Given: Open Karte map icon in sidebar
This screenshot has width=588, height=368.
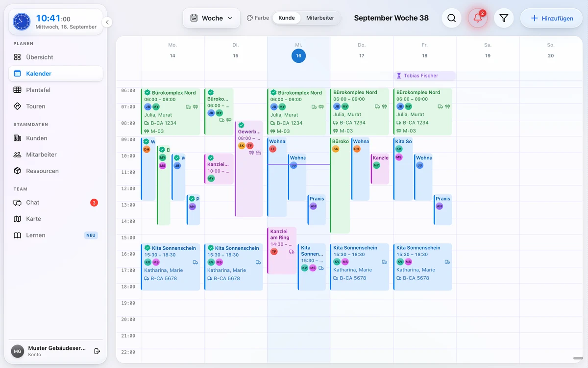Looking at the screenshot, I should [x=17, y=219].
